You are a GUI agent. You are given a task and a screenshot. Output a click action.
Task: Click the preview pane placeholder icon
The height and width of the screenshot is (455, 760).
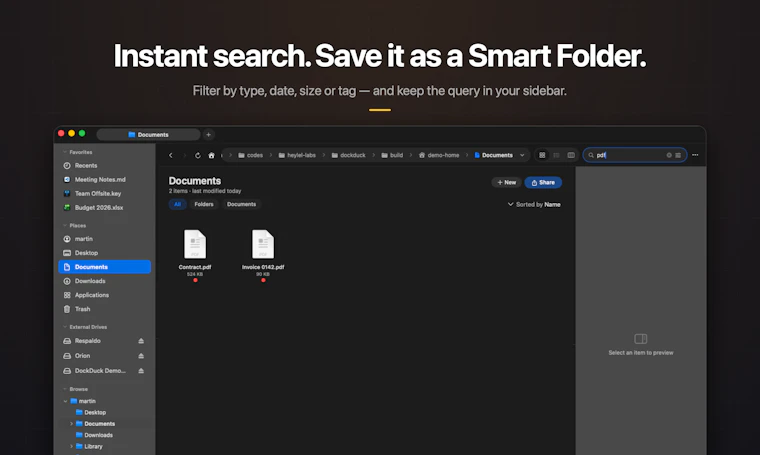click(641, 339)
